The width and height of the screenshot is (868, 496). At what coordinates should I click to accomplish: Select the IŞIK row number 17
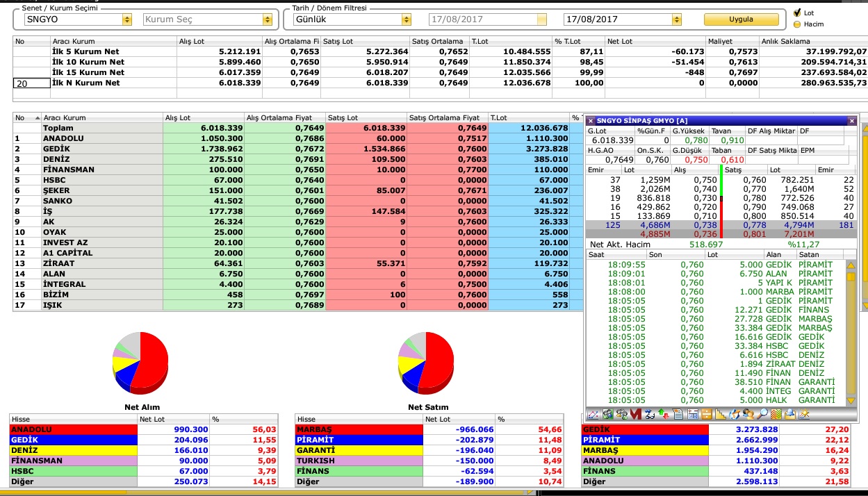(298, 305)
